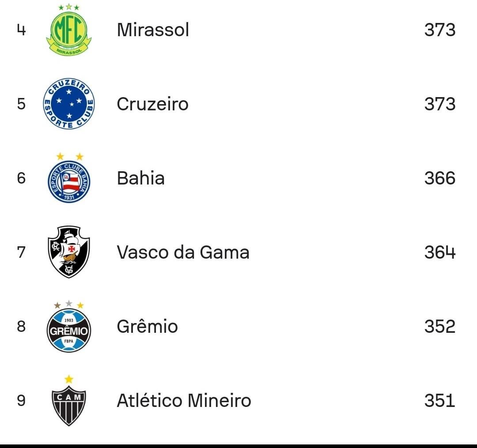Click the Cruzeiro club crest
This screenshot has height=448, width=477.
coord(69,104)
